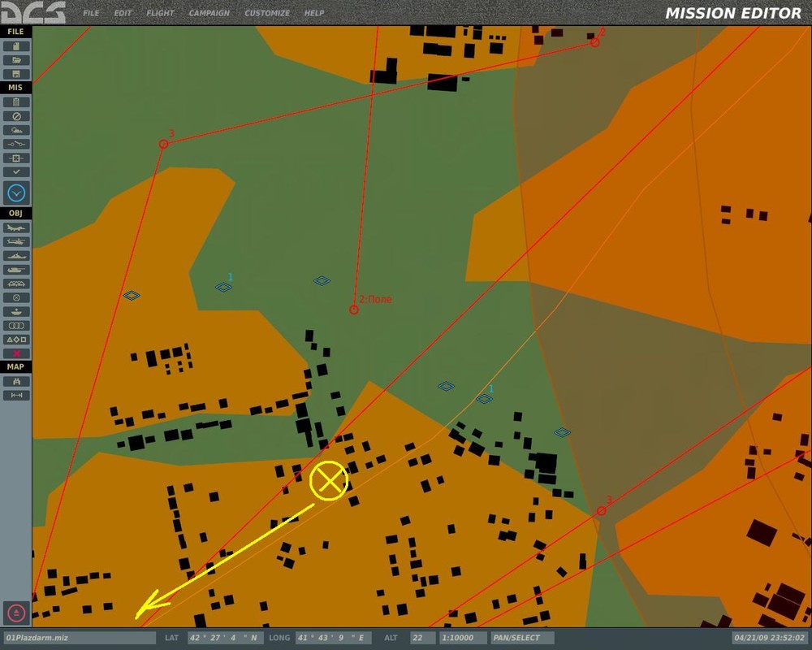Open the FILE menu

pos(91,13)
